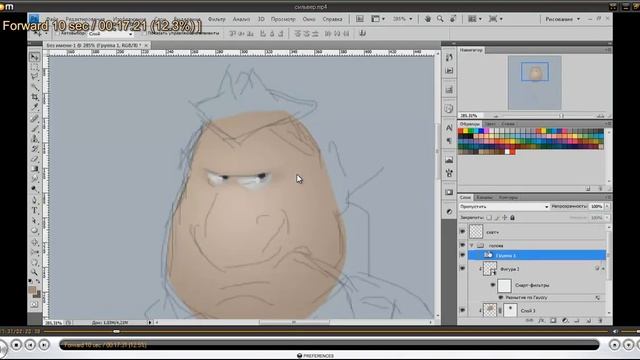640x360 pixels.
Task: Open the Справка menu
Action: click(x=332, y=19)
